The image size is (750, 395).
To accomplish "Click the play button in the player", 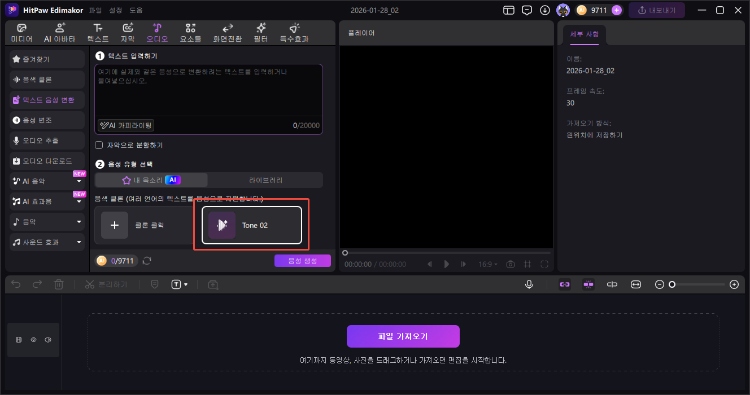I will 446,264.
